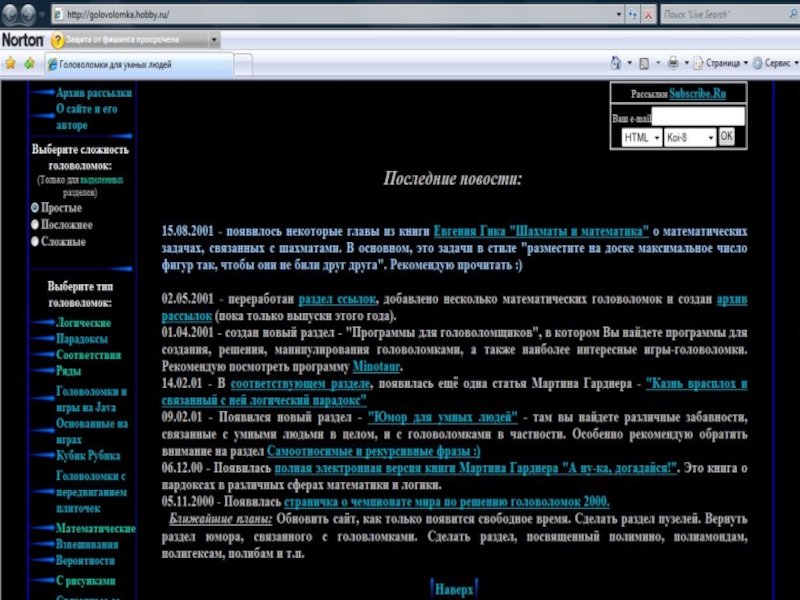Open Favorites Center star icon
The width and height of the screenshot is (800, 600).
(10, 63)
